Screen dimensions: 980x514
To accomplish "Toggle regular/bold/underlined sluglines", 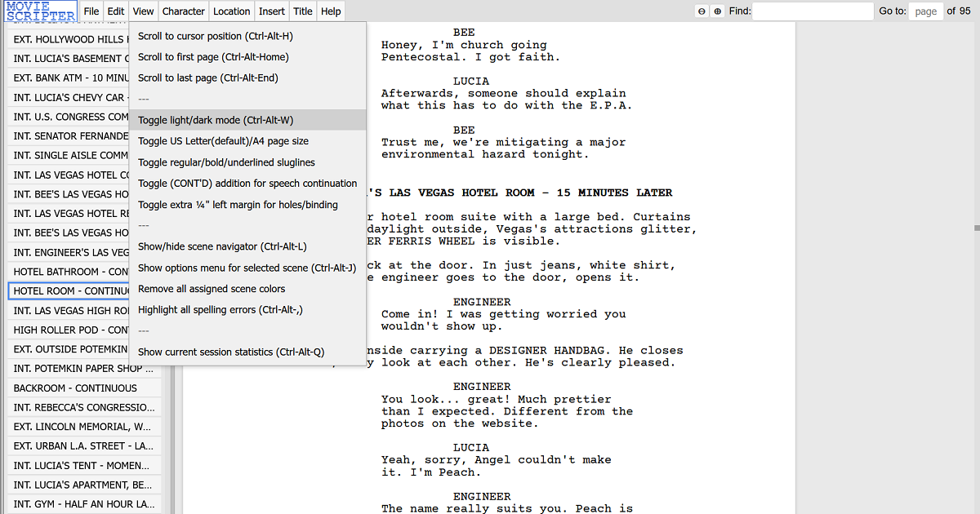I will 226,162.
